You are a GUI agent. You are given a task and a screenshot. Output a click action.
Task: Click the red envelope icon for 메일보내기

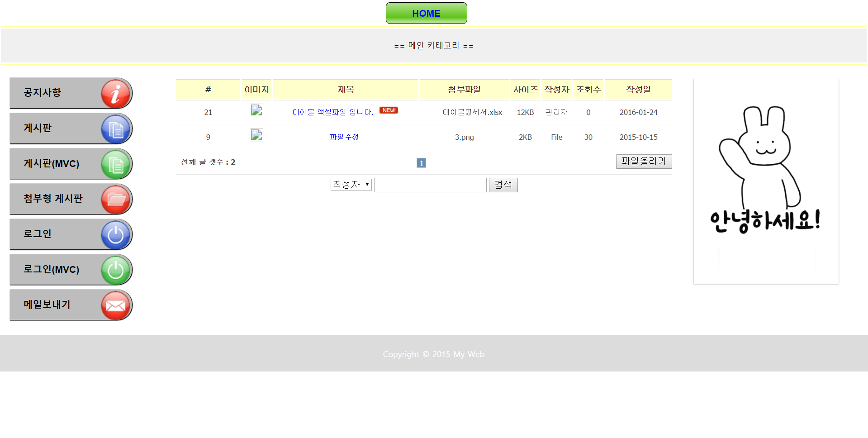coord(116,305)
